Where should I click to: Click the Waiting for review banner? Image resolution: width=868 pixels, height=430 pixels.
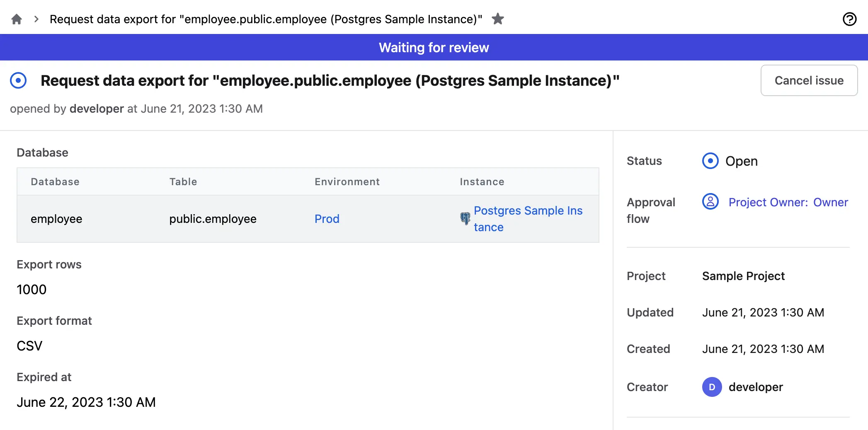pos(434,47)
